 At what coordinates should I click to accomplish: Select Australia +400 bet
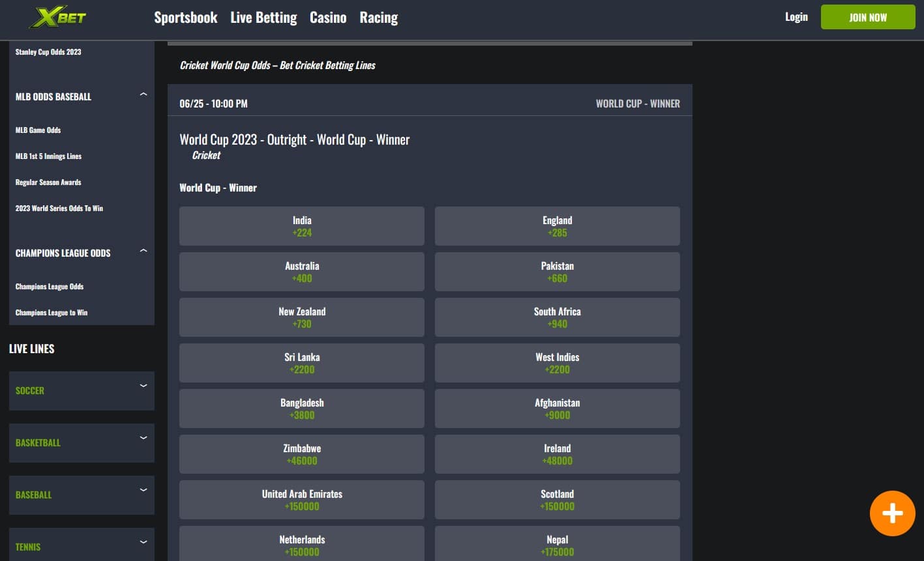(302, 272)
